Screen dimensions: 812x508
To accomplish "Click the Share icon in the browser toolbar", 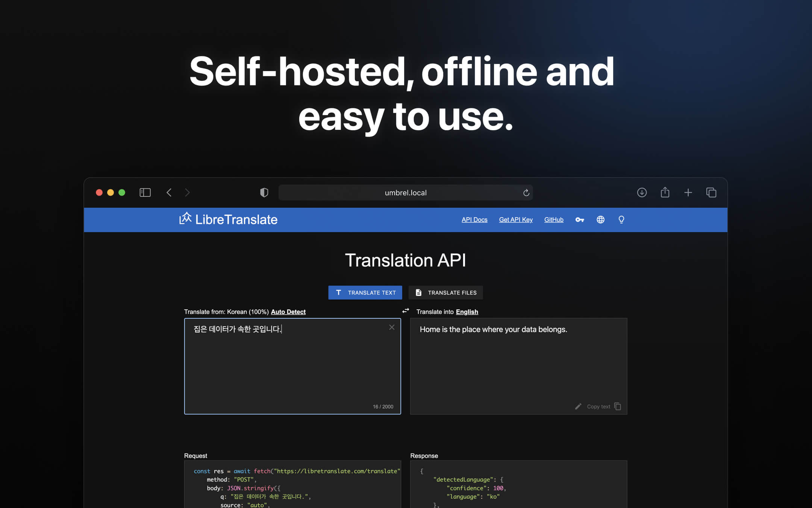I will tap(665, 192).
